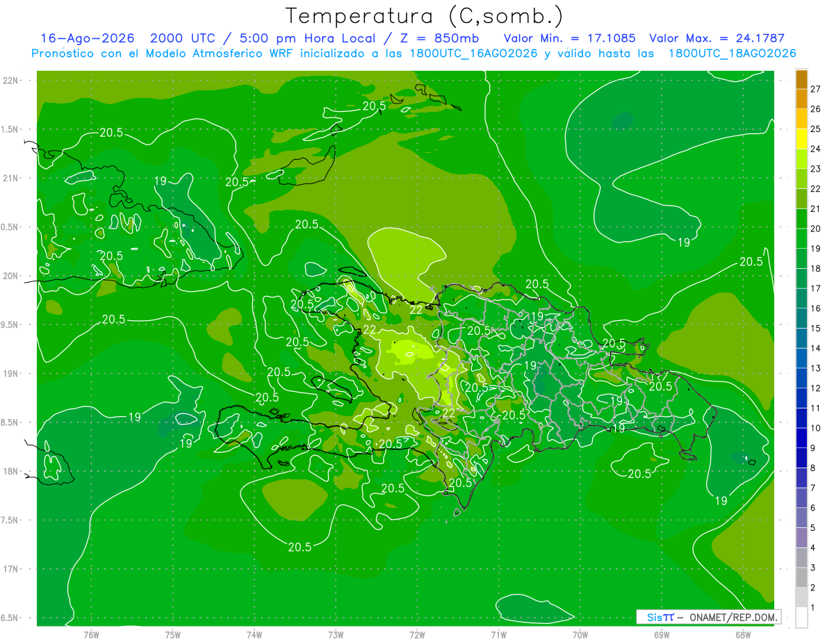Click the '21N' latitude axis label
Image resolution: width=834 pixels, height=644 pixels.
pos(12,178)
